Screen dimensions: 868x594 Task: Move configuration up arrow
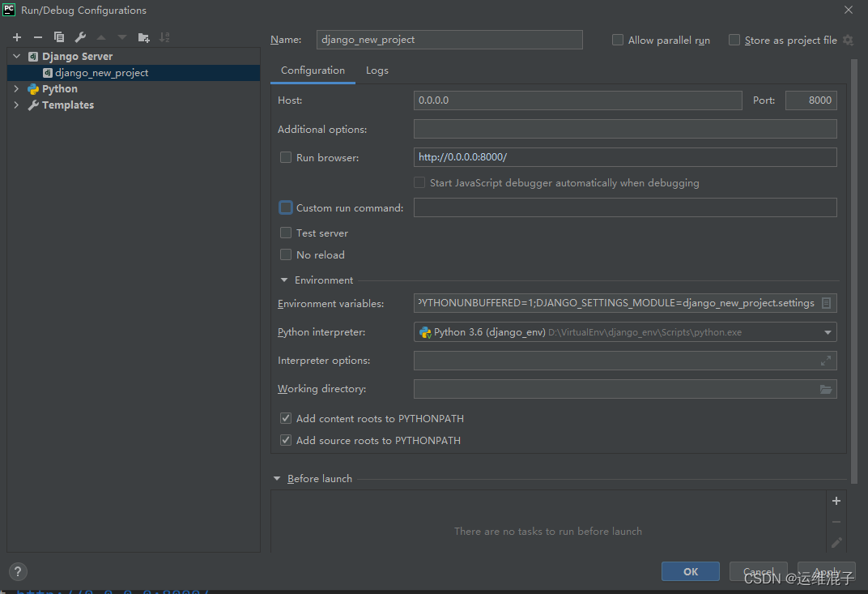[x=101, y=37]
